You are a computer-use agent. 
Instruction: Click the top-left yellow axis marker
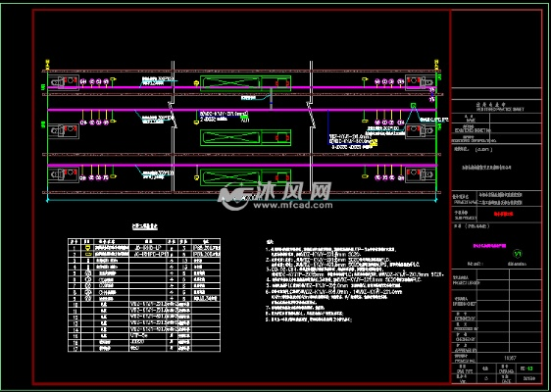(x=47, y=65)
